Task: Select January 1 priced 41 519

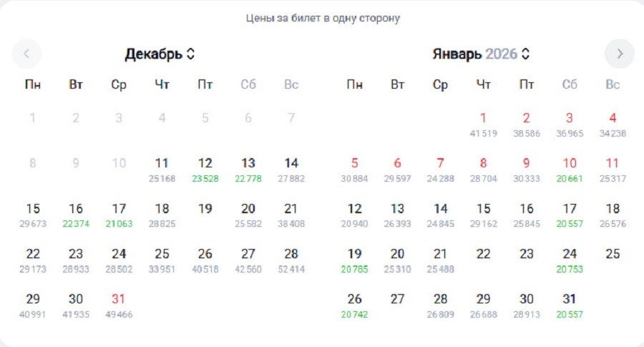Action: [x=484, y=124]
